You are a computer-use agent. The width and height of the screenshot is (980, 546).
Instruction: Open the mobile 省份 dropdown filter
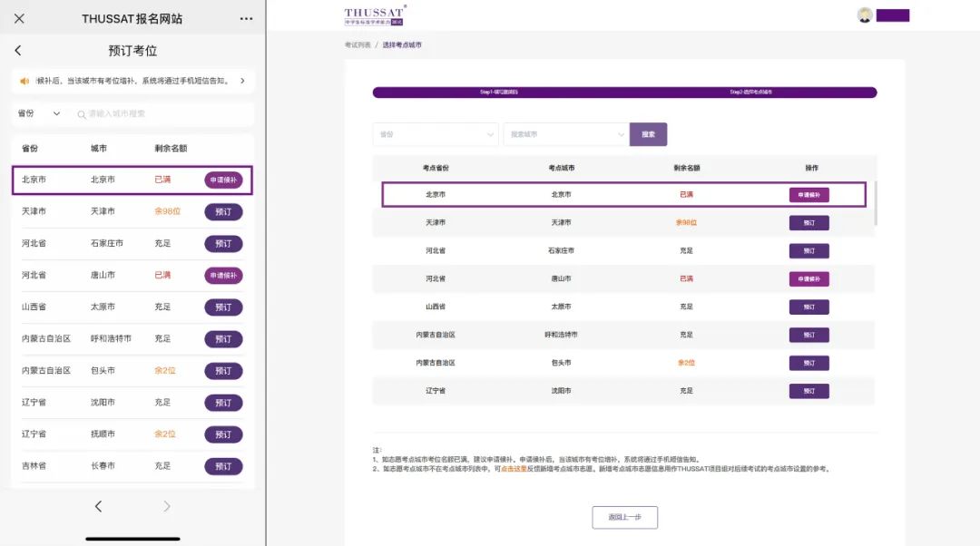(38, 113)
